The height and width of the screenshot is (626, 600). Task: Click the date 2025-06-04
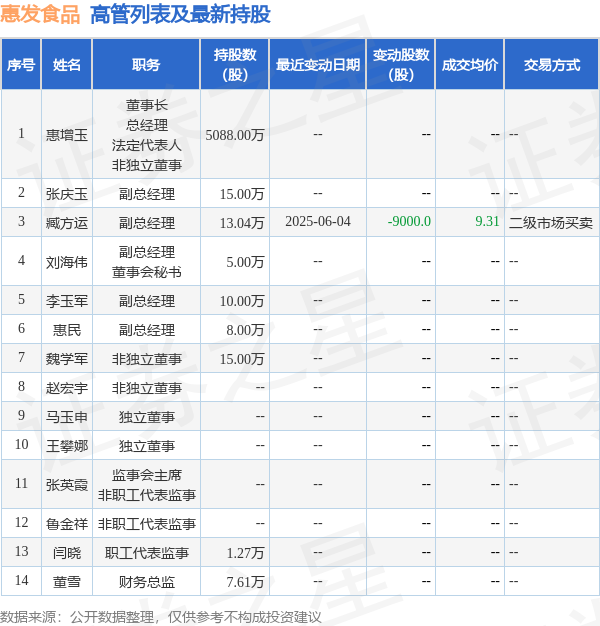[x=318, y=221]
